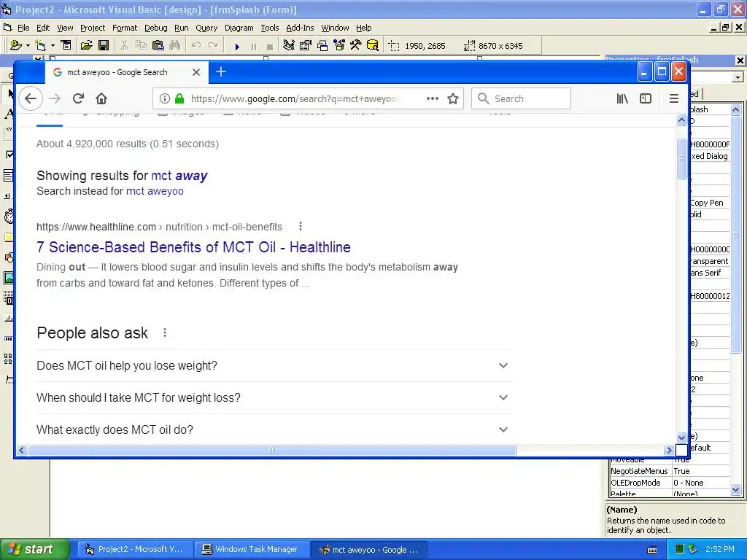Go back with the browser back arrow

[31, 98]
